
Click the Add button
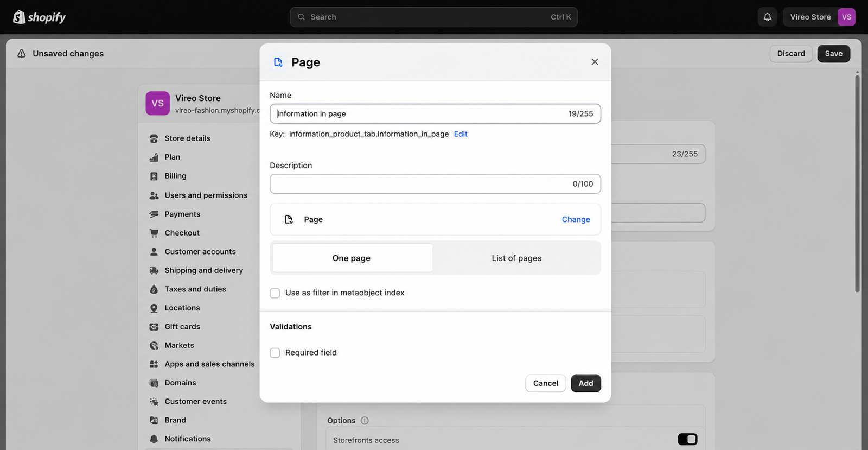click(x=586, y=383)
